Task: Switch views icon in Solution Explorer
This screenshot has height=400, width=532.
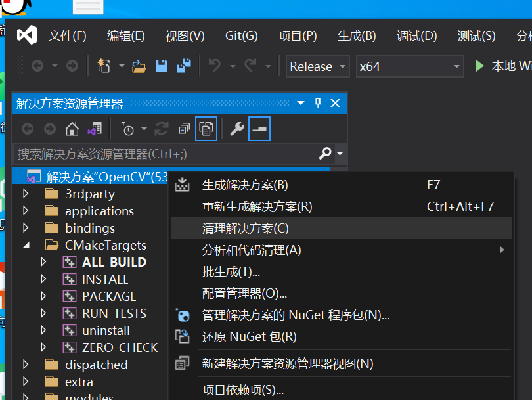Action: pyautogui.click(x=95, y=129)
